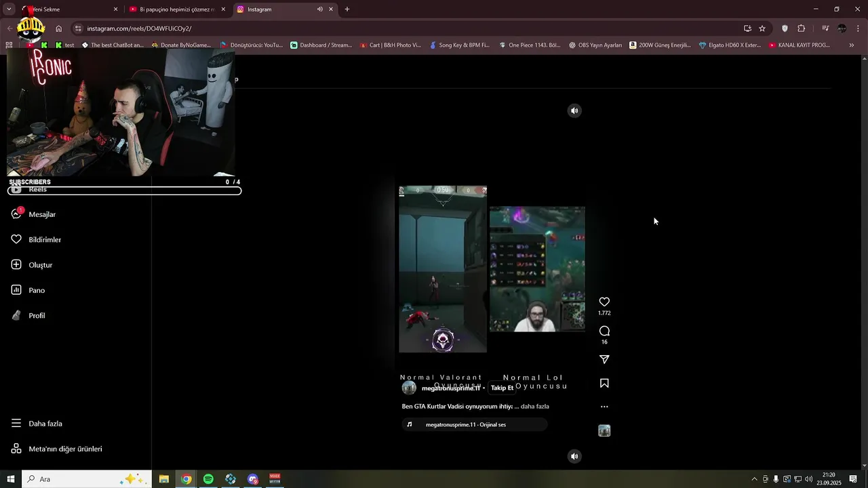Open the audio thumbnail below the options

(x=604, y=430)
